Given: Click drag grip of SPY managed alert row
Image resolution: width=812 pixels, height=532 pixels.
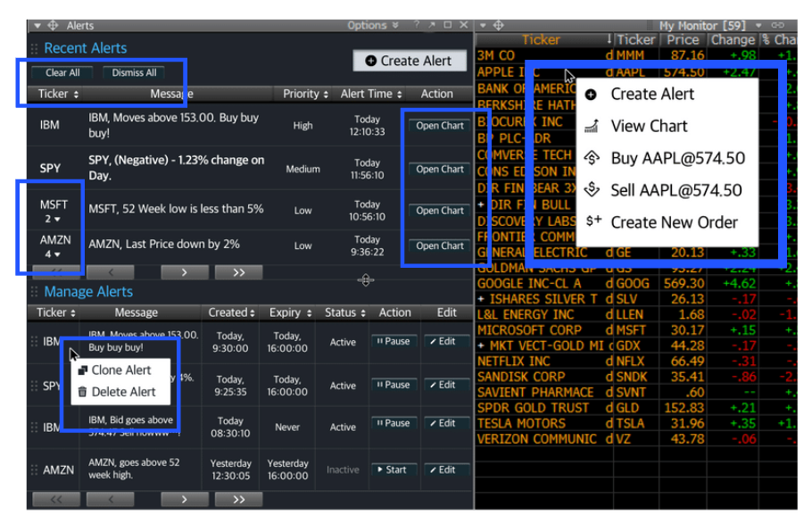Looking at the screenshot, I should (34, 386).
